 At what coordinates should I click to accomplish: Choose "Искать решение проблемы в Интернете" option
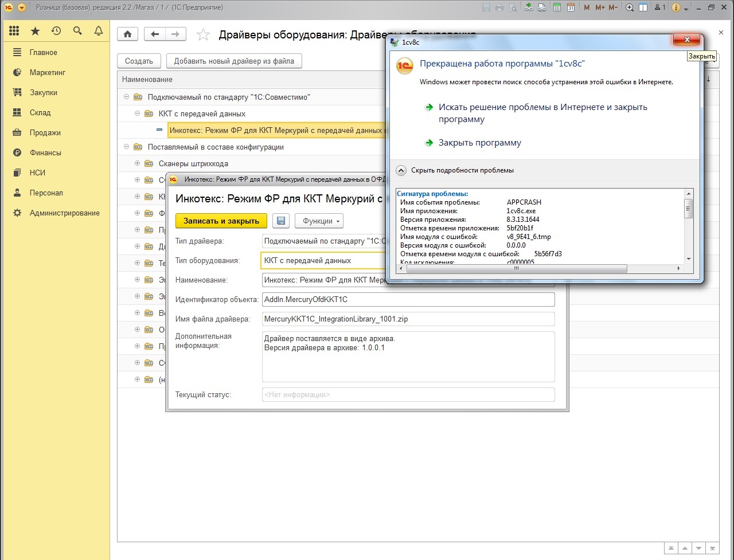[x=543, y=113]
